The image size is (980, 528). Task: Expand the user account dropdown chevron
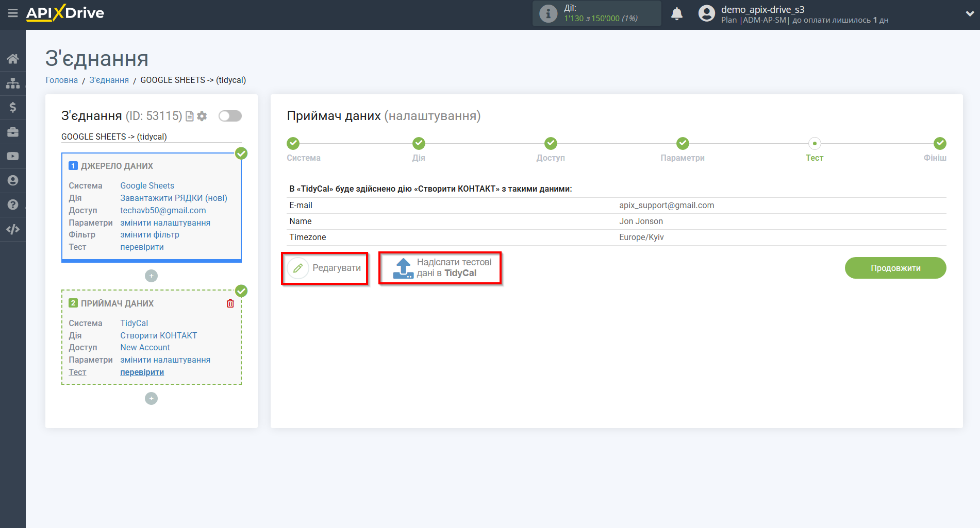click(969, 14)
